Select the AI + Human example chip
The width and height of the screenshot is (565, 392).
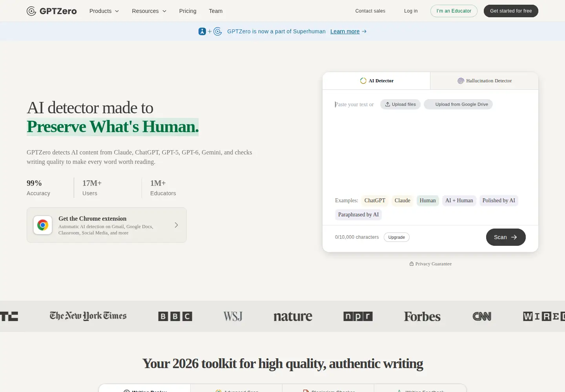(459, 200)
